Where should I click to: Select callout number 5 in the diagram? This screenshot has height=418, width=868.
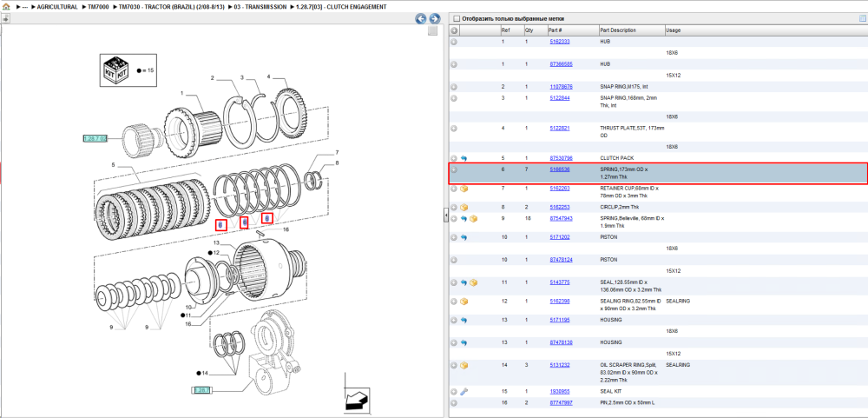pos(112,165)
